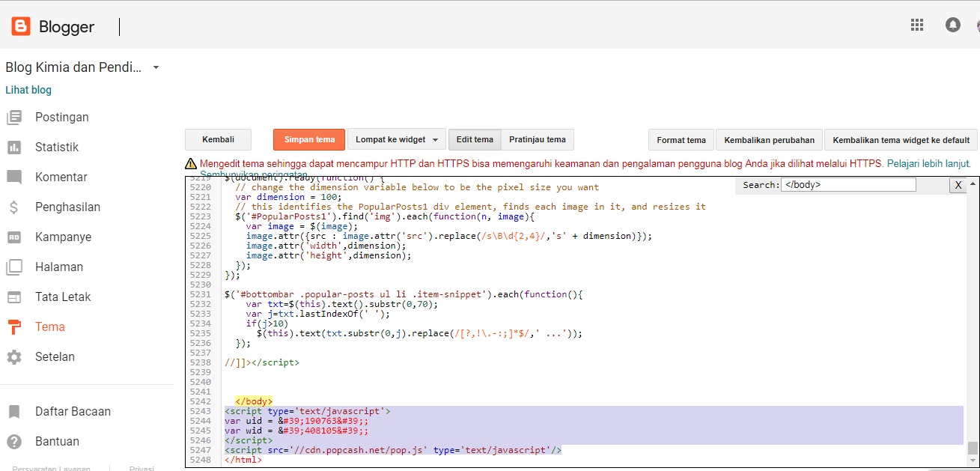Image resolution: width=980 pixels, height=471 pixels.
Task: Click the Penghasilan dollar icon
Action: tap(14, 207)
